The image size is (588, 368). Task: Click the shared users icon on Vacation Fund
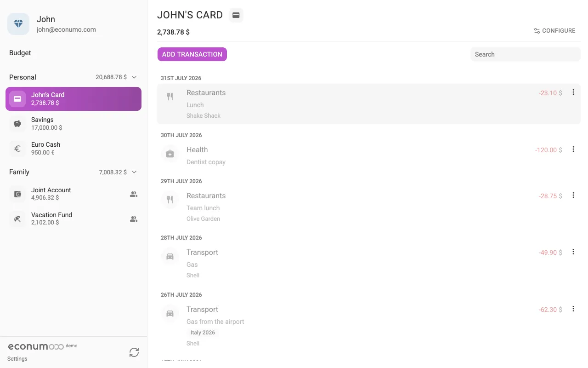tap(134, 219)
